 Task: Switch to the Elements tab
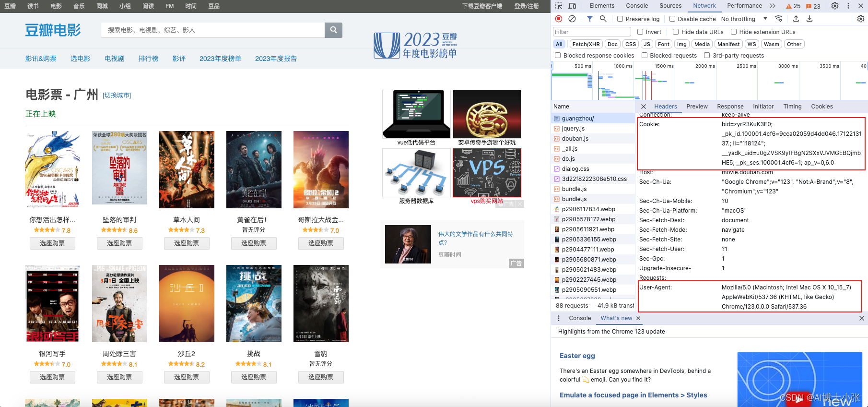[x=602, y=6]
